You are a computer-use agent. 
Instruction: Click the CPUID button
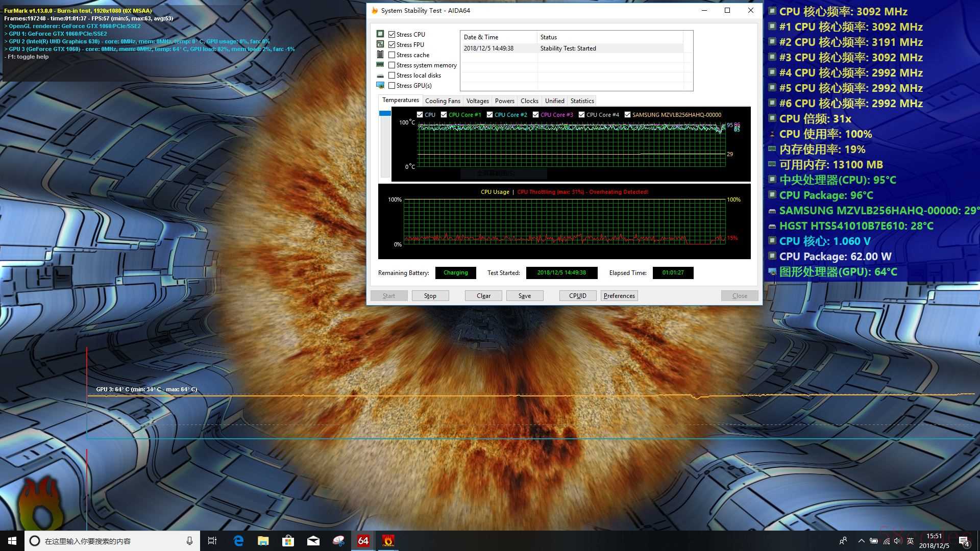578,296
